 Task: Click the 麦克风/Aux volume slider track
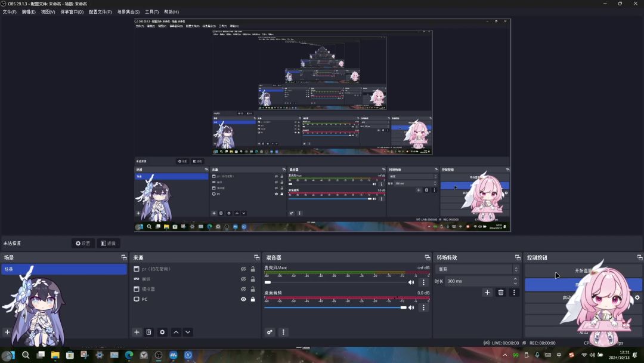[x=336, y=282]
